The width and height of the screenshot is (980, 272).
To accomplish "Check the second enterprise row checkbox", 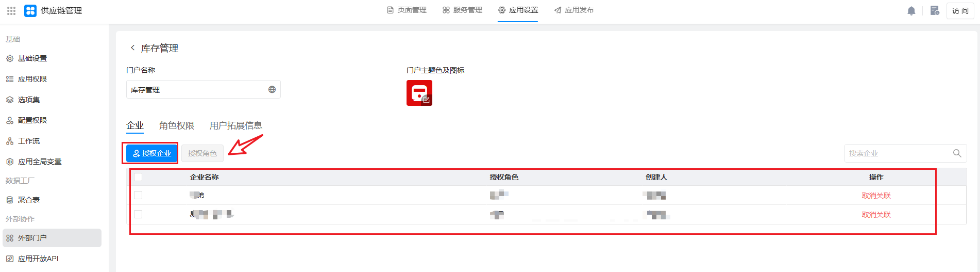I will coord(138,214).
